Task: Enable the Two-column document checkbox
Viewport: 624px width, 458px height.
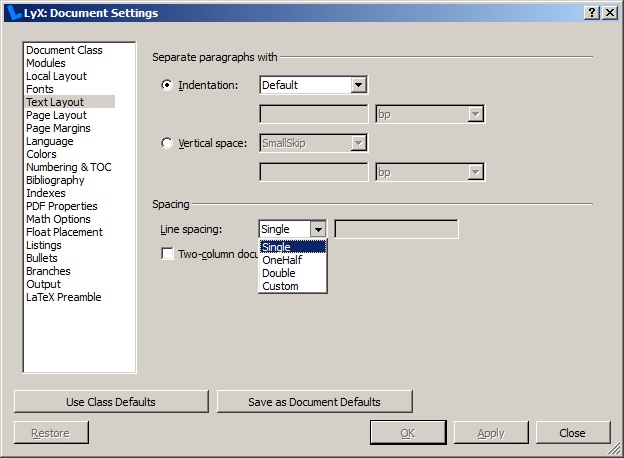Action: 167,253
